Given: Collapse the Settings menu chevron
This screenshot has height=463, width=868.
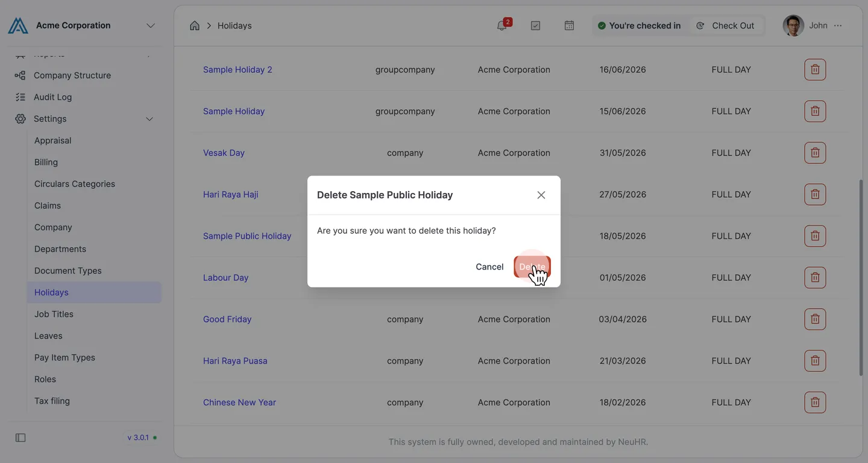Looking at the screenshot, I should point(149,119).
